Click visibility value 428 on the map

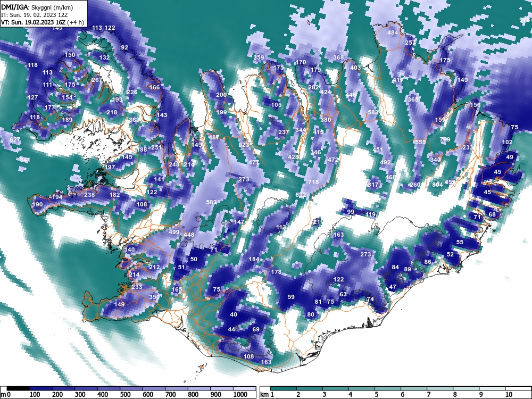(293, 157)
